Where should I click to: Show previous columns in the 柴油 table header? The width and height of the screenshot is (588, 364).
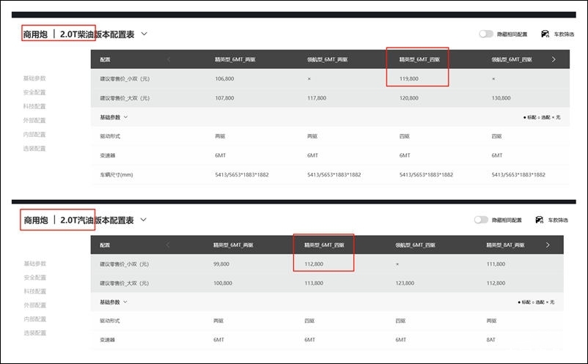[x=169, y=59]
